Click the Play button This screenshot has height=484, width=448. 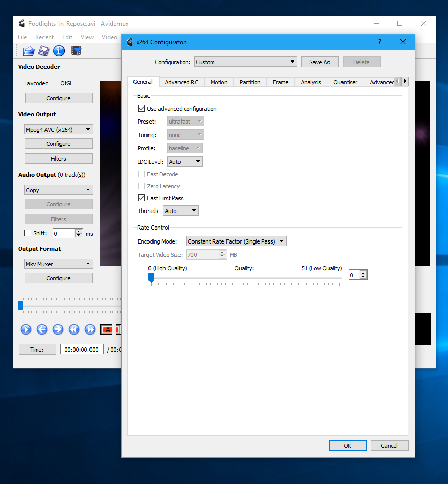pyautogui.click(x=26, y=330)
